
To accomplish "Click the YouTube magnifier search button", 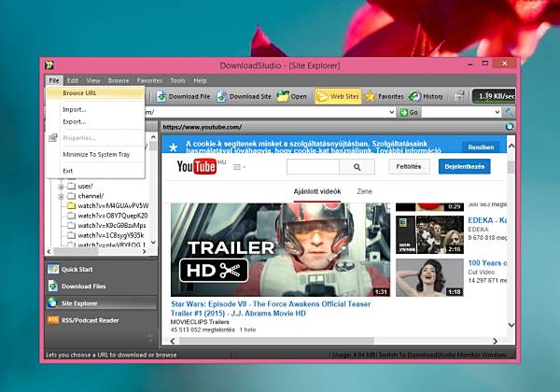I will tap(357, 167).
